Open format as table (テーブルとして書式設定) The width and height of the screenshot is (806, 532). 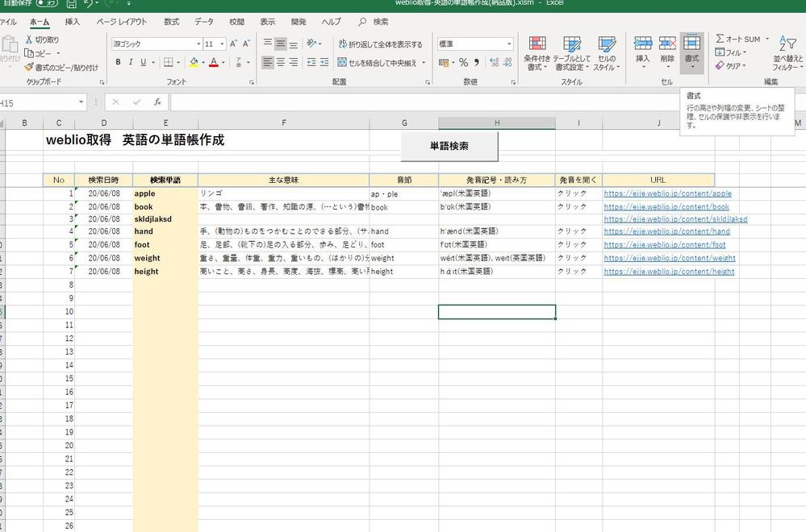click(571, 53)
